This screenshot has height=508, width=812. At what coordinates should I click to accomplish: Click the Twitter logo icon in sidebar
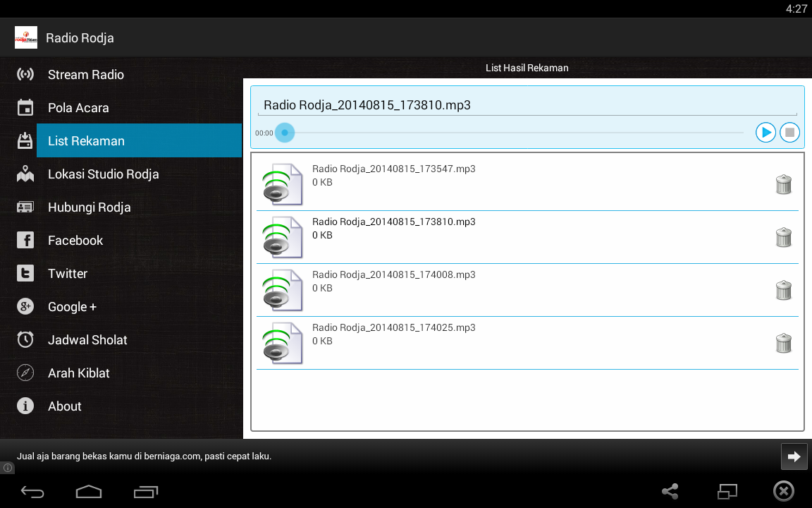pyautogui.click(x=25, y=273)
